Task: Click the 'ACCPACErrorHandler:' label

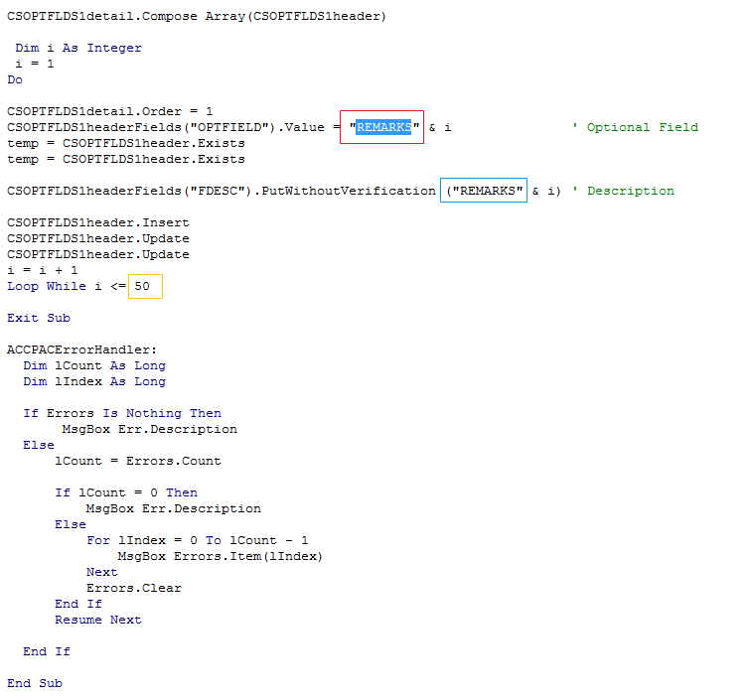Action: [81, 350]
